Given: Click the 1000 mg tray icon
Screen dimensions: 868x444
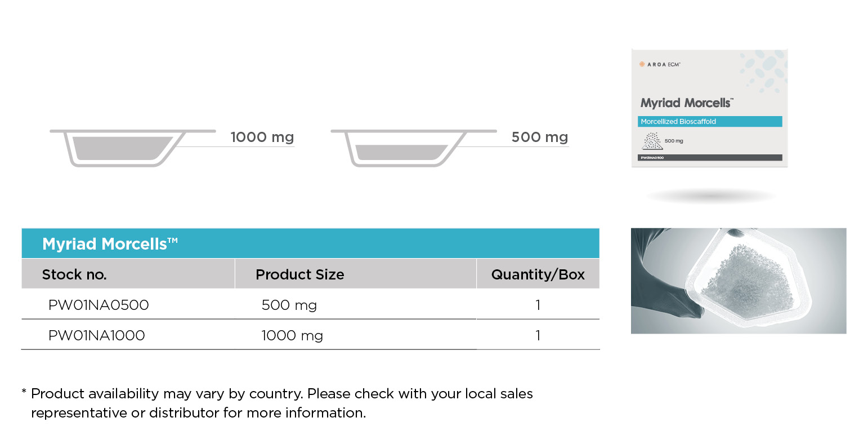Looking at the screenshot, I should 132,148.
